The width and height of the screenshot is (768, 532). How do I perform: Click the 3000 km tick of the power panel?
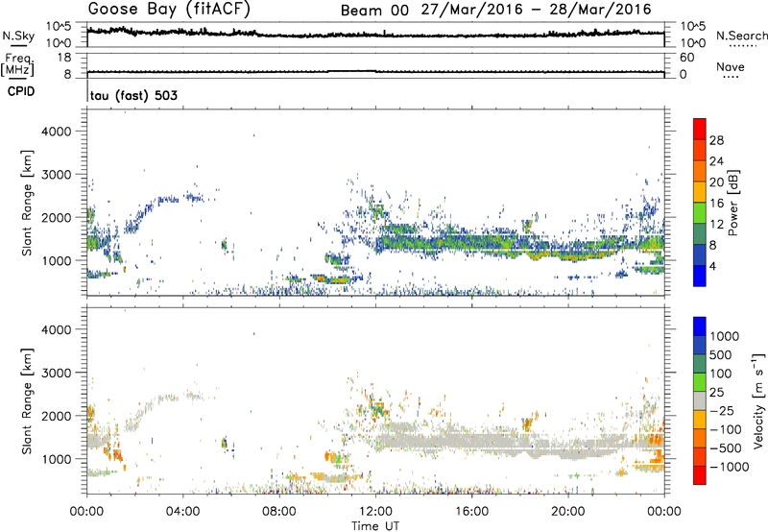56,175
